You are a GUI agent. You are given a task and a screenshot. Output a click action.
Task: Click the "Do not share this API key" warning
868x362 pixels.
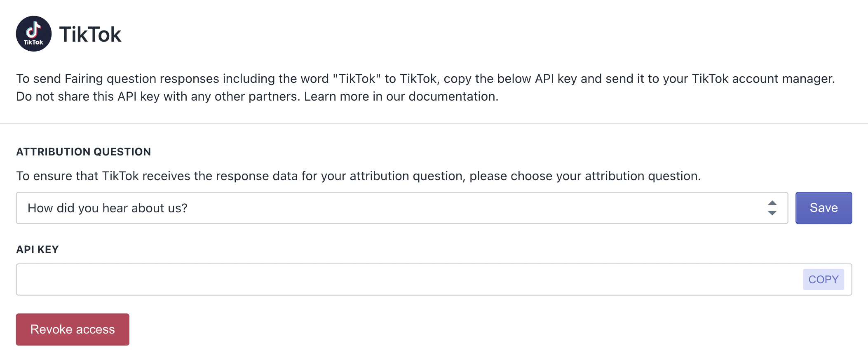coord(157,96)
